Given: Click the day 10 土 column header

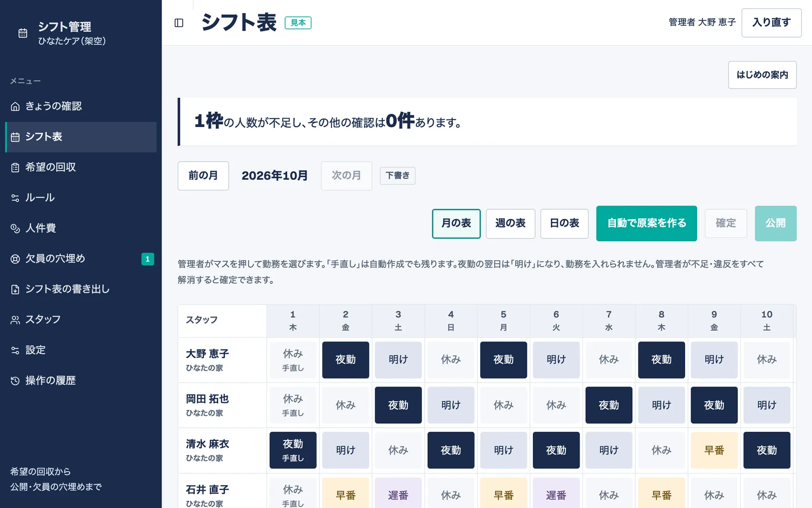Looking at the screenshot, I should coord(767,321).
